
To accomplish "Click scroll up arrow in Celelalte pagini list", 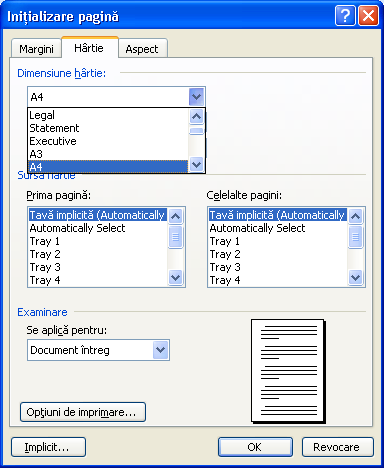I will (x=355, y=216).
